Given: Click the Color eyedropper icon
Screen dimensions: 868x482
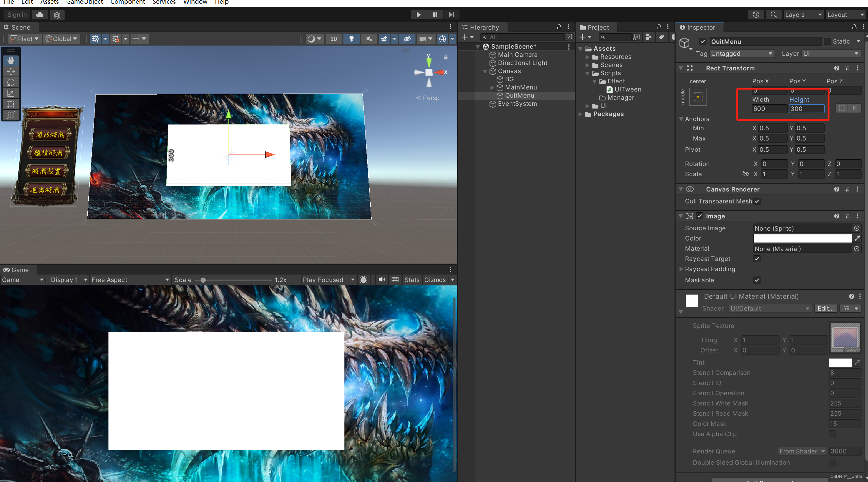Looking at the screenshot, I should point(857,238).
